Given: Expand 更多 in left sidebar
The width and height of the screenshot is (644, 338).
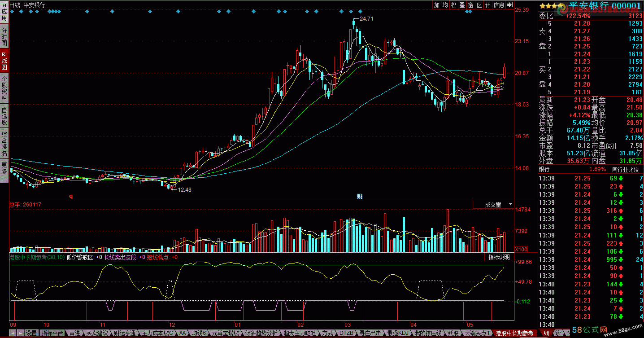Looking at the screenshot, I should [x=4, y=171].
